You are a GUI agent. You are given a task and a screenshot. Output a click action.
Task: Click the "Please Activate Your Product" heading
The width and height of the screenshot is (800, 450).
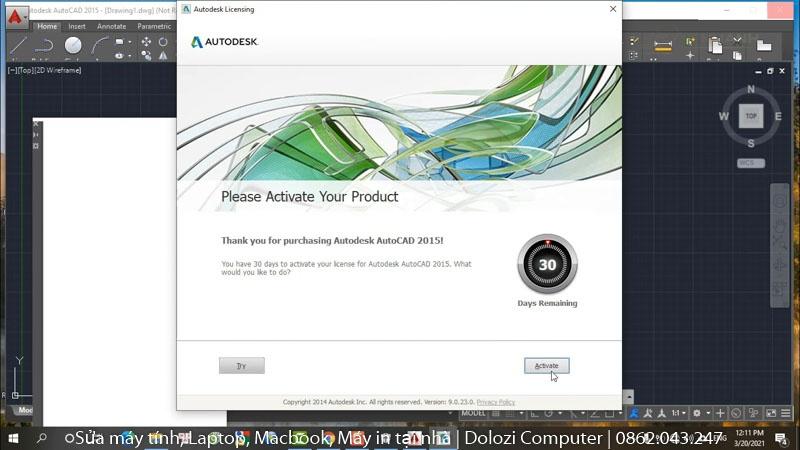(x=309, y=196)
